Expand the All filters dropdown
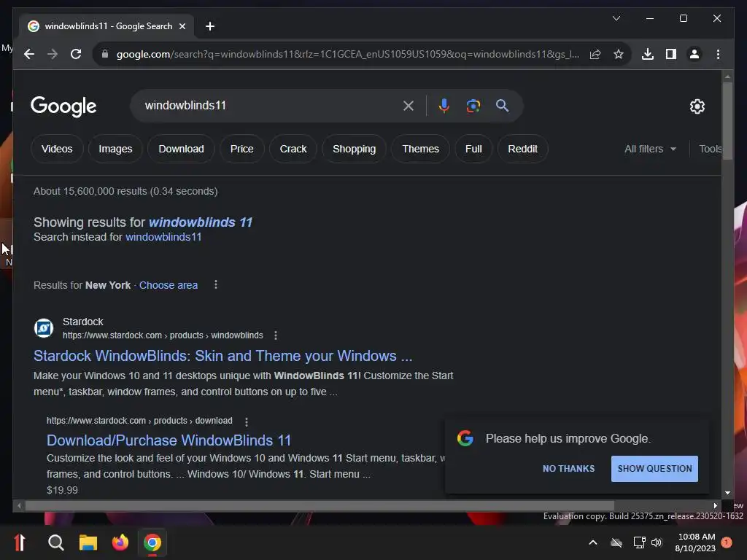Image resolution: width=747 pixels, height=560 pixels. (650, 149)
